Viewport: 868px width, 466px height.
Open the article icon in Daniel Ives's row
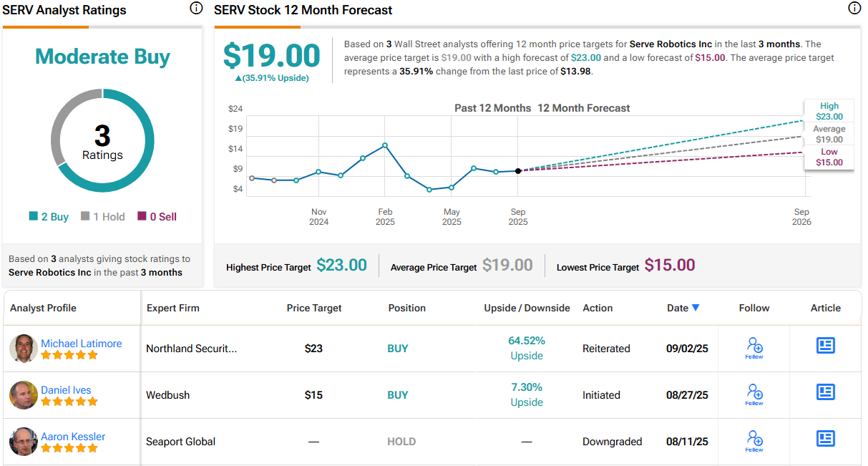826,392
